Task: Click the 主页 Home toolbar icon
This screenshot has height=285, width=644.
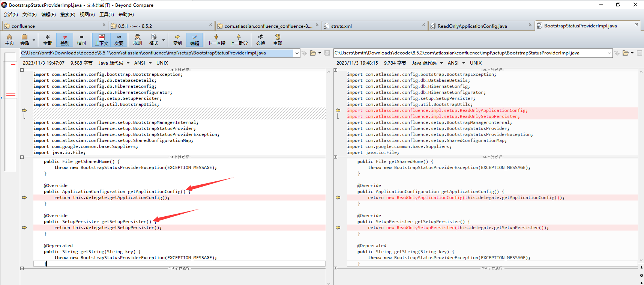Action: (x=9, y=39)
